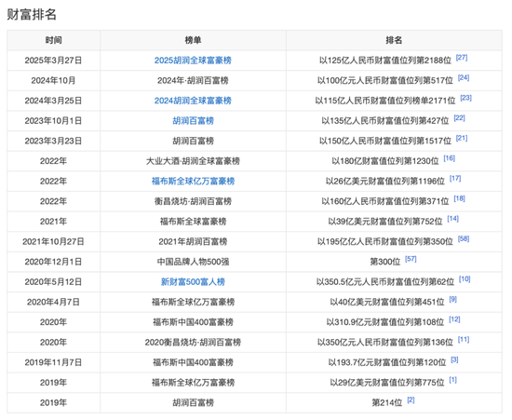Select the 中国品牌人物500强 cell
The height and width of the screenshot is (420, 512).
pos(193,262)
